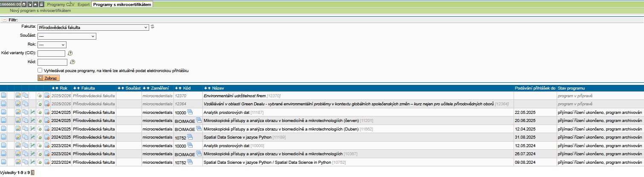The height and width of the screenshot is (177, 644).
Task: Click the home icon in top bar
Action: pos(24,4)
